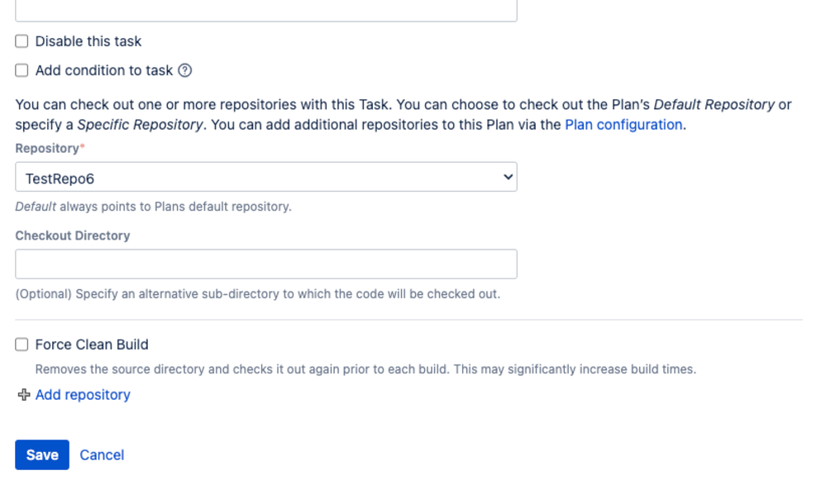This screenshot has height=504, width=826.
Task: Check the Force Clean Build checkbox
Action: pos(21,345)
